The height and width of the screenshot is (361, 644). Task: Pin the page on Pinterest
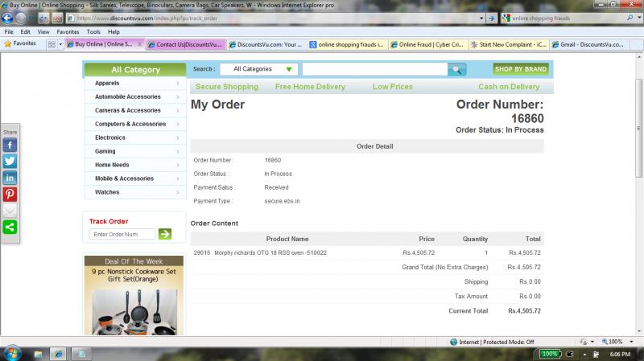[10, 194]
